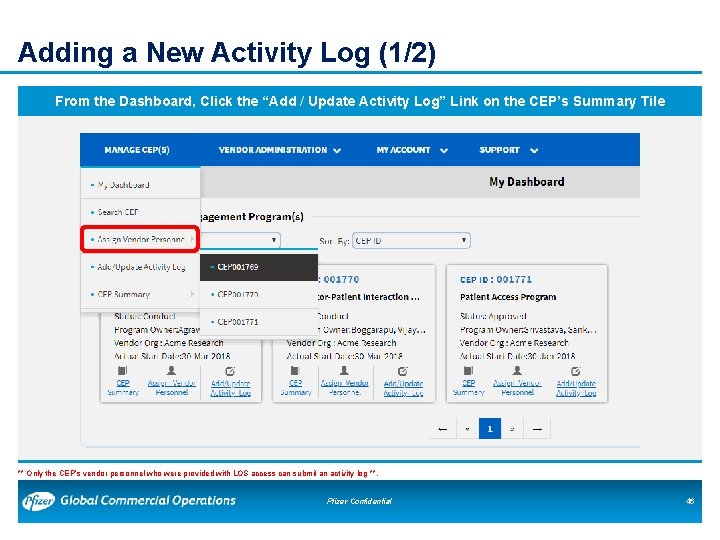The height and width of the screenshot is (540, 720).
Task: Click the My Dashboard page heading
Action: tap(527, 182)
